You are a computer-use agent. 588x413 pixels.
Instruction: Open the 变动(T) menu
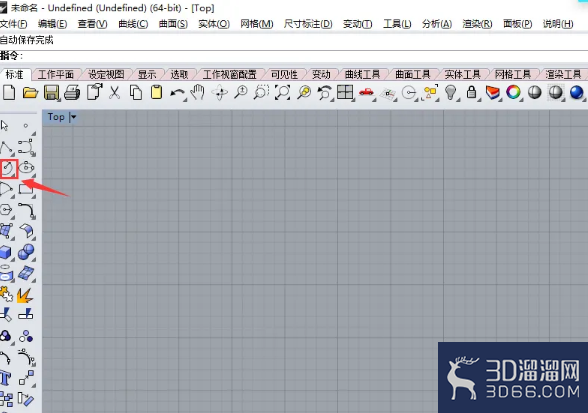tap(357, 24)
